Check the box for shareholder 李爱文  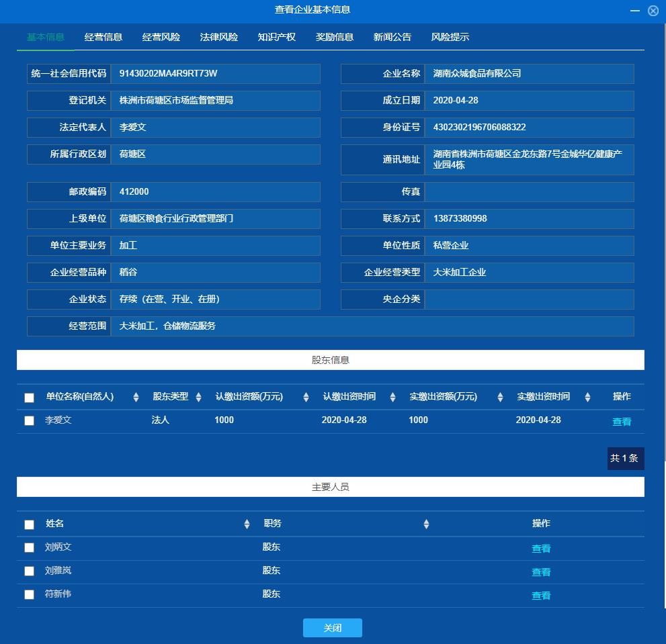(x=29, y=421)
